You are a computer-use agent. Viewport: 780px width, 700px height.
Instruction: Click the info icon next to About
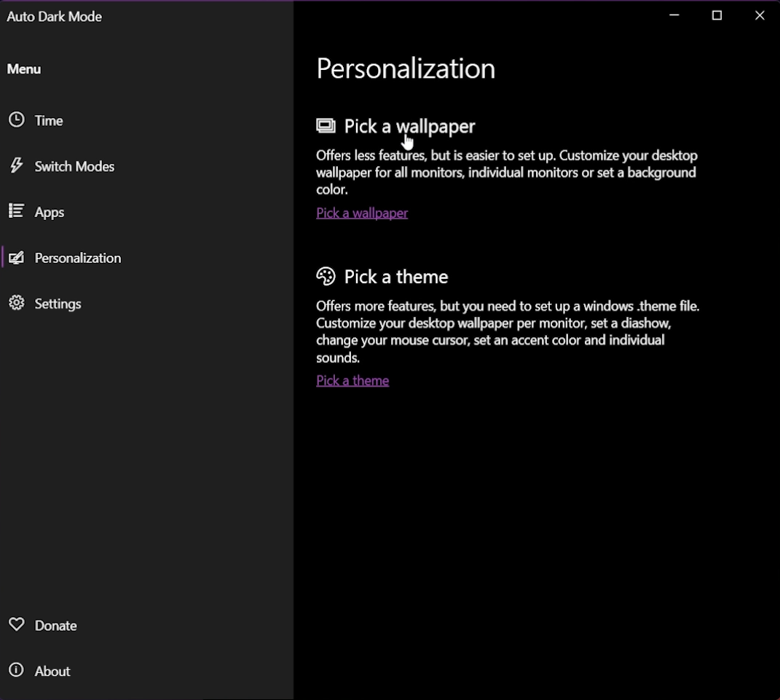point(17,670)
